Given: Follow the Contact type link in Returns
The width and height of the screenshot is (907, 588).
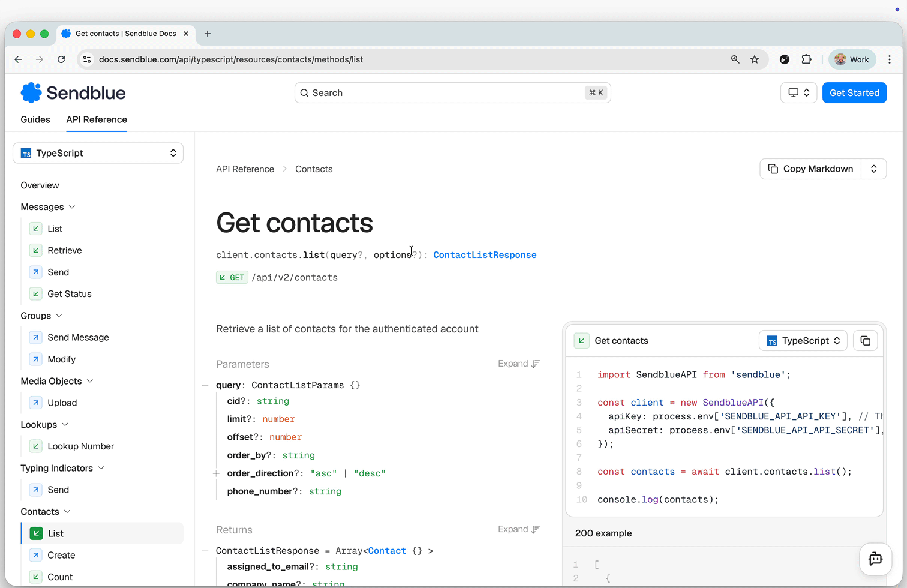Looking at the screenshot, I should [x=387, y=551].
